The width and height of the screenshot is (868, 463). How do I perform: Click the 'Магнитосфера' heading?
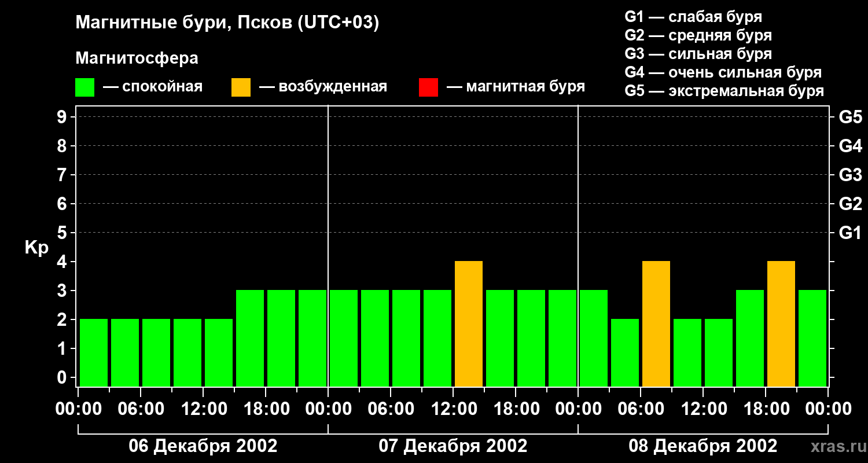pyautogui.click(x=137, y=58)
